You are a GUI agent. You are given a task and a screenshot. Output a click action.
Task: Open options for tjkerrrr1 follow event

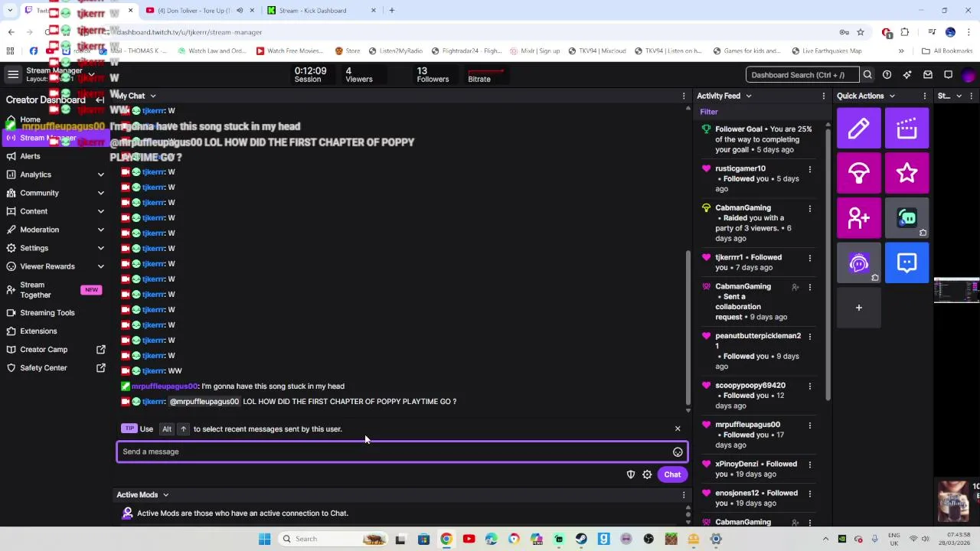(810, 258)
